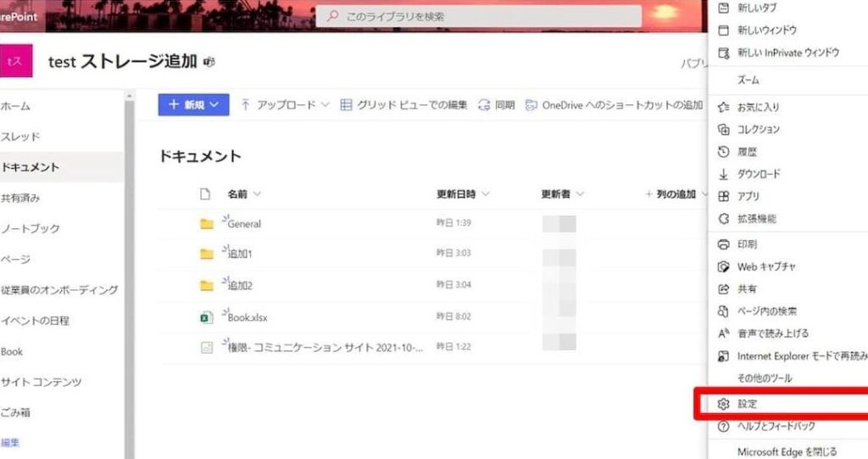868x459 pixels.
Task: Open the 新規 (New) dropdown button
Action: pyautogui.click(x=193, y=104)
